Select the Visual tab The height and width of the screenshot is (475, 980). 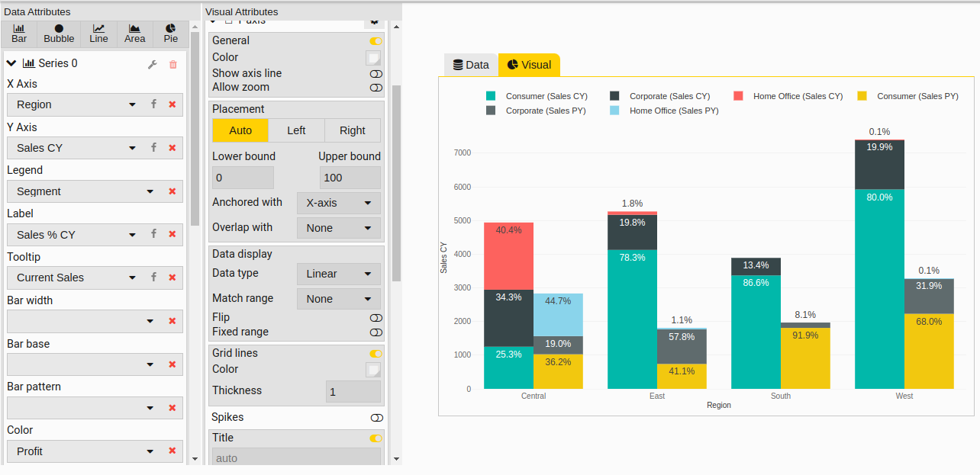point(529,65)
